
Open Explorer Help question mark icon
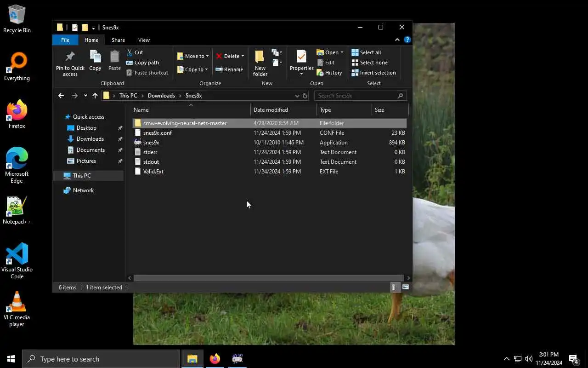click(407, 40)
